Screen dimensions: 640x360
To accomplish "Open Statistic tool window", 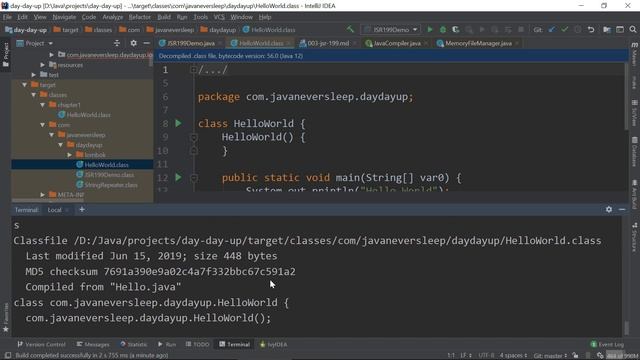I will click(133, 344).
